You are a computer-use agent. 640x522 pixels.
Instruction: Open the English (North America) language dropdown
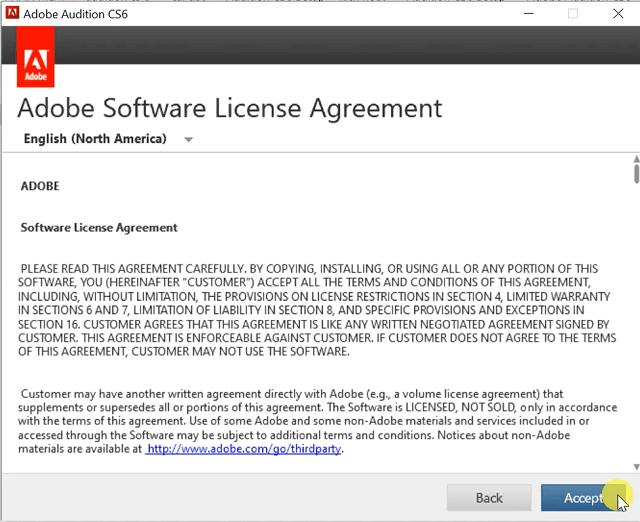click(96, 139)
